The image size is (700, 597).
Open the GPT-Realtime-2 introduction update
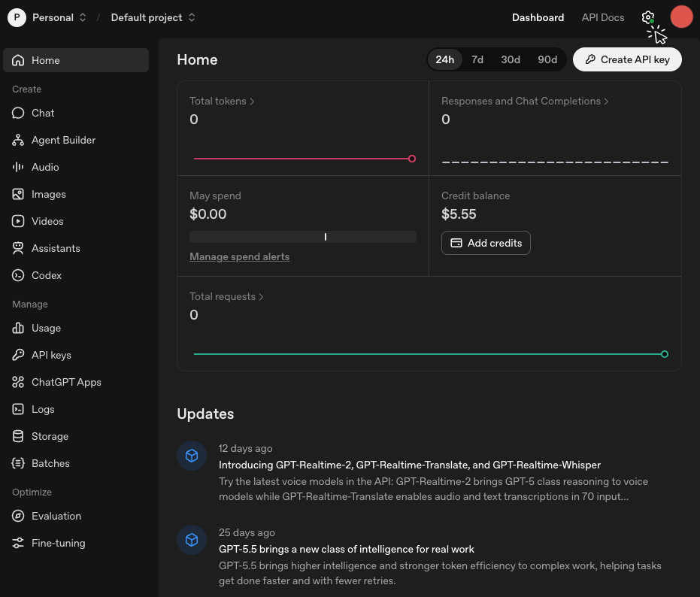[409, 465]
